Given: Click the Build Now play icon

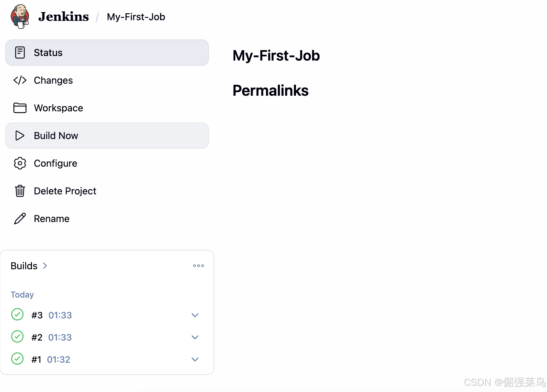Looking at the screenshot, I should tap(20, 135).
